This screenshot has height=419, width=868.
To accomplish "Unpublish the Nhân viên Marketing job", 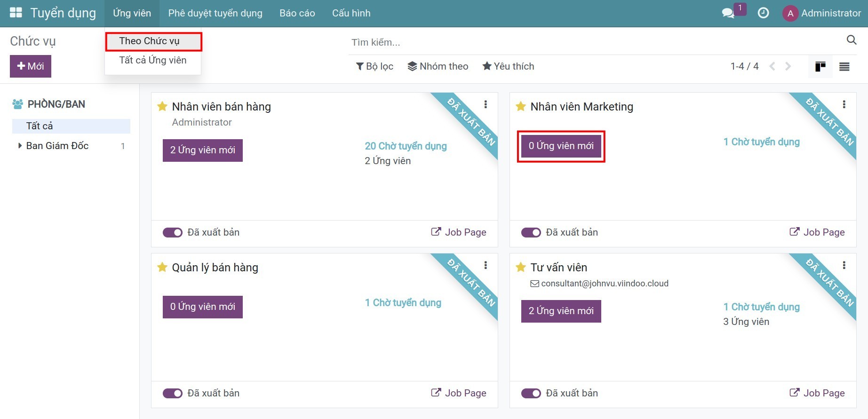I will click(531, 232).
